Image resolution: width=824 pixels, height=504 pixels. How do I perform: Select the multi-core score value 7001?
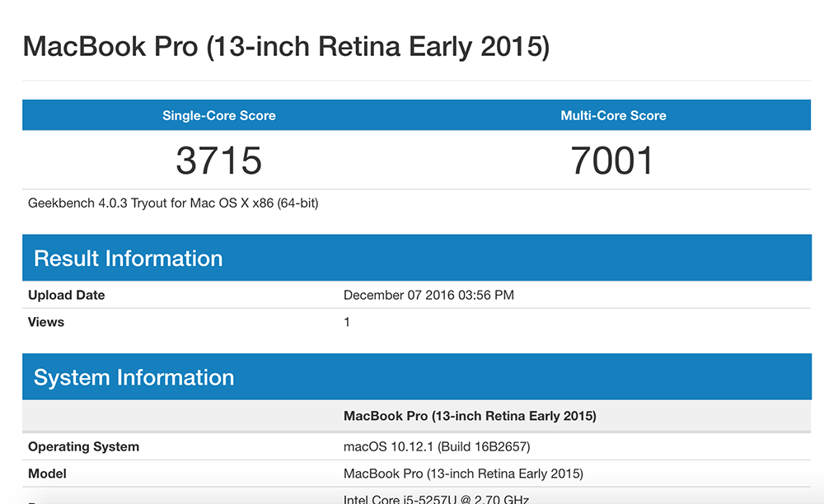coord(612,161)
